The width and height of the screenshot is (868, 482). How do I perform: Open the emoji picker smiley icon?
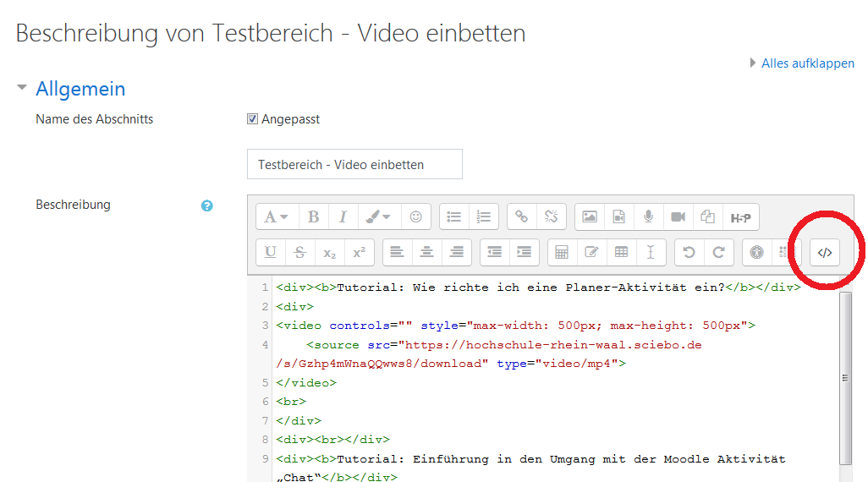click(415, 217)
